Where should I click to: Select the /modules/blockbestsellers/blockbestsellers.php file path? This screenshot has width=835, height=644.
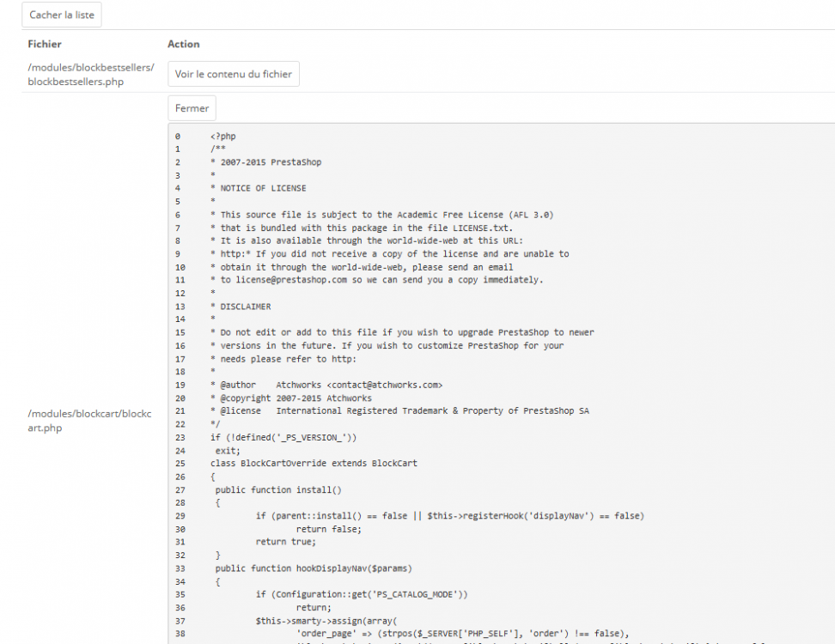coord(91,75)
